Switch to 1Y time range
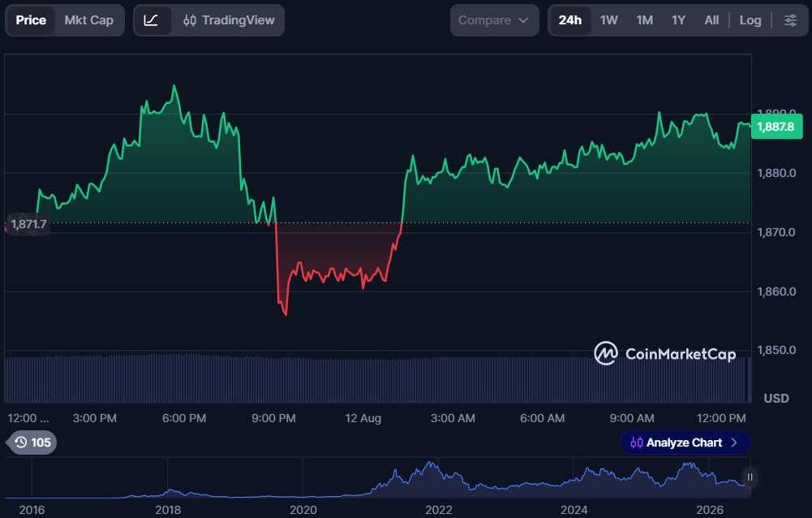The width and height of the screenshot is (812, 518). pyautogui.click(x=678, y=20)
